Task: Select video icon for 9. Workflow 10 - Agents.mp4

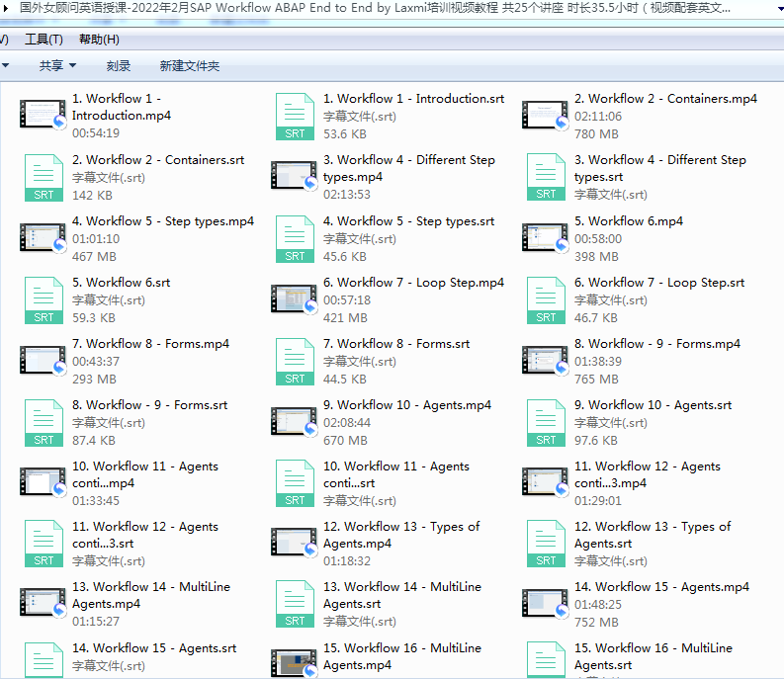Action: [294, 421]
